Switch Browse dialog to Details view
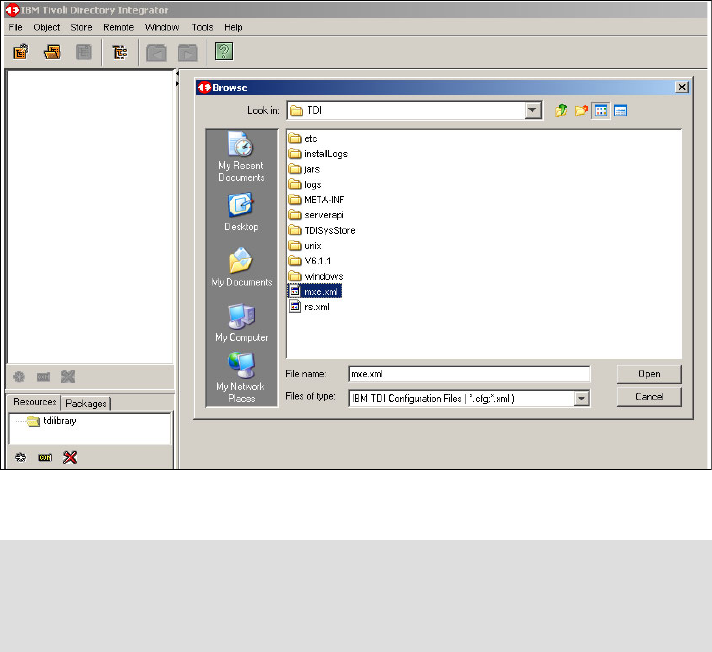Image resolution: width=712 pixels, height=652 pixels. 620,110
